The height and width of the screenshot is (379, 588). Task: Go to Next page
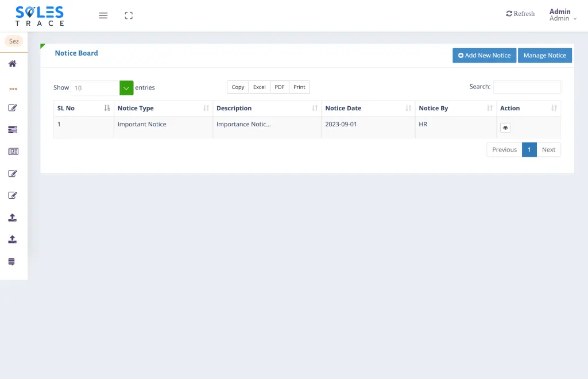click(x=548, y=149)
